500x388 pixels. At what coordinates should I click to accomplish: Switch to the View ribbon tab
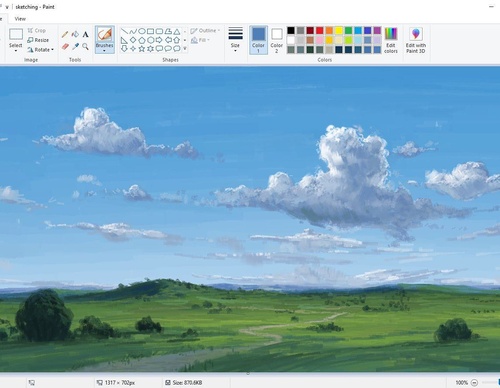pyautogui.click(x=20, y=19)
